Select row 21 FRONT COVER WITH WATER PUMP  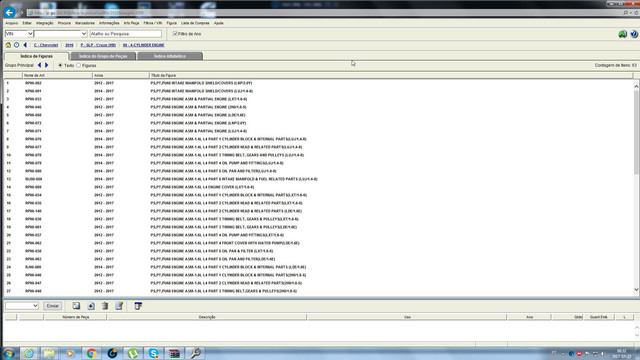point(318,243)
